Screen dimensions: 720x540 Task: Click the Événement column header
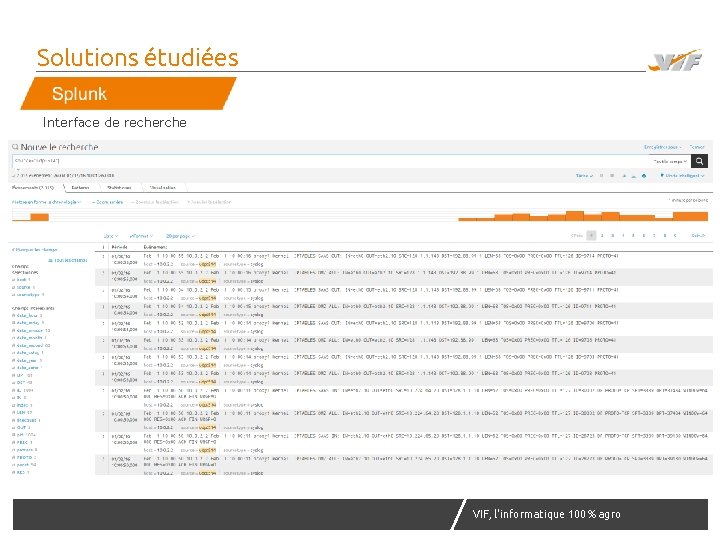point(156,247)
